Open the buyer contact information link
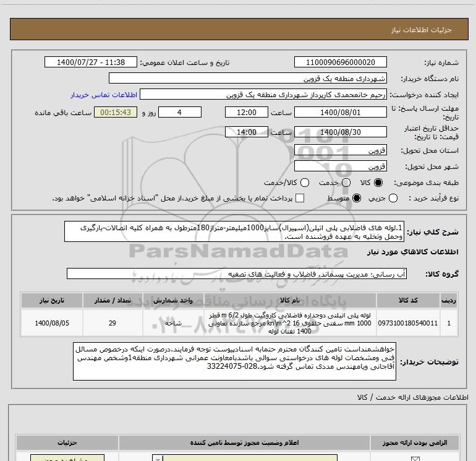Image resolution: width=476 pixels, height=461 pixels. tap(104, 95)
